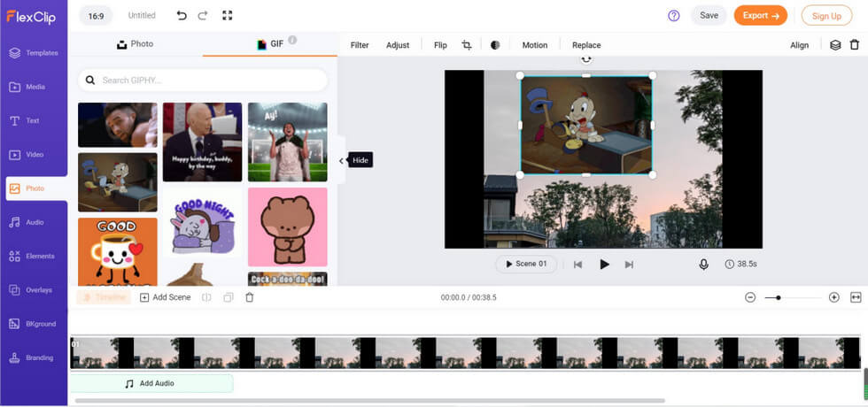Select the video clip in the timeline
The width and height of the screenshot is (868, 407).
tap(465, 353)
